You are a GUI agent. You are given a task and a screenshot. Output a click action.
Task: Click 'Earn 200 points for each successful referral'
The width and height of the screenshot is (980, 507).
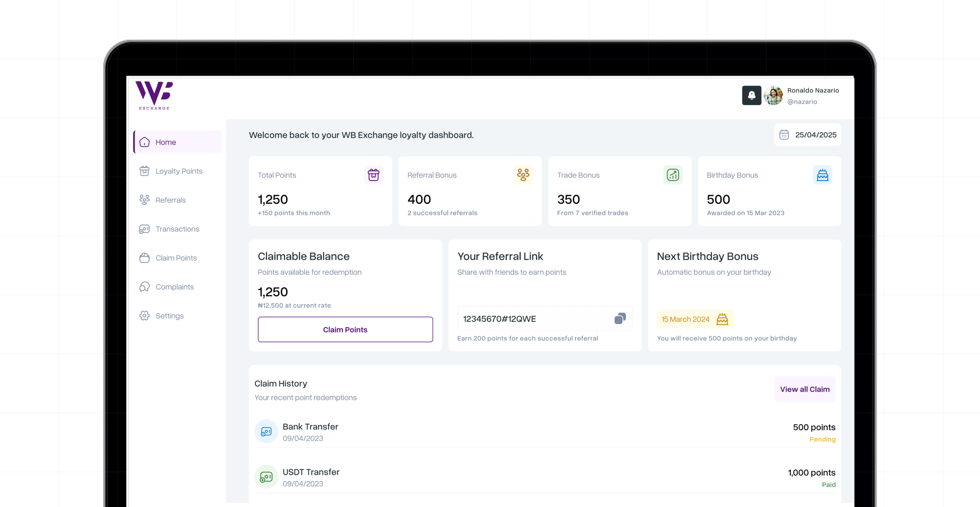(x=527, y=338)
